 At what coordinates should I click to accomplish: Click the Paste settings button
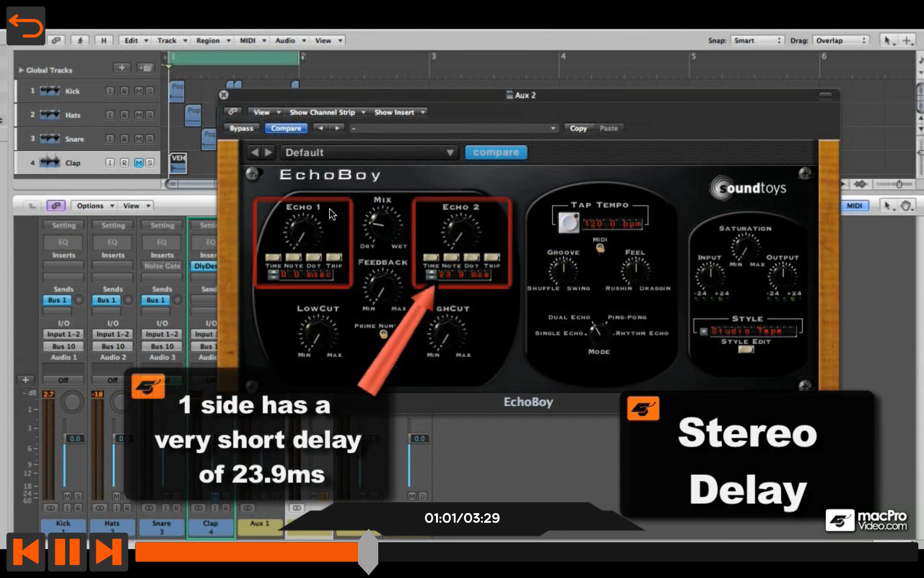(x=609, y=128)
